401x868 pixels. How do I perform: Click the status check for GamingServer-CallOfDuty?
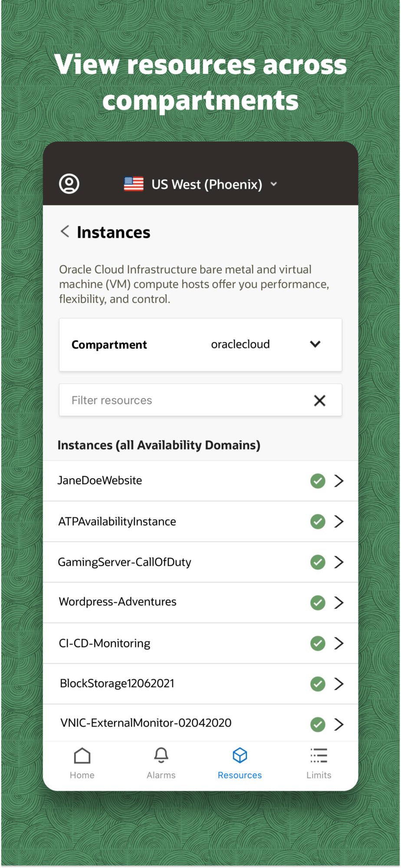(x=318, y=562)
